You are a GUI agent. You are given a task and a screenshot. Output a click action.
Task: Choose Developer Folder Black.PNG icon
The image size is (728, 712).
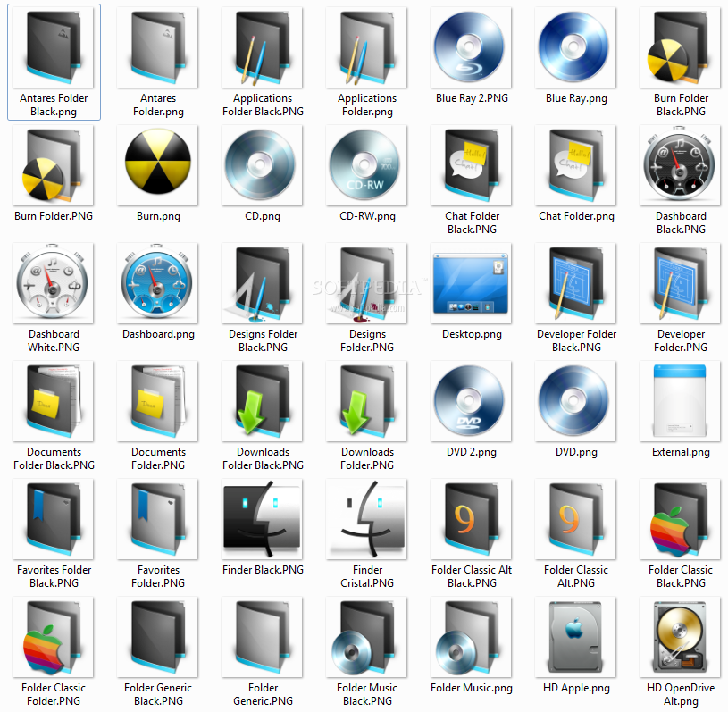coord(576,283)
